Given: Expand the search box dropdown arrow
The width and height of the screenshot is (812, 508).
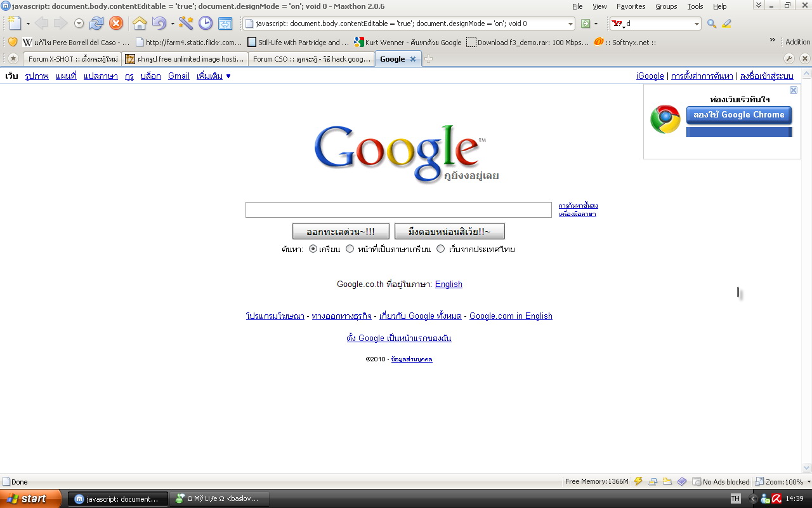Looking at the screenshot, I should click(697, 24).
